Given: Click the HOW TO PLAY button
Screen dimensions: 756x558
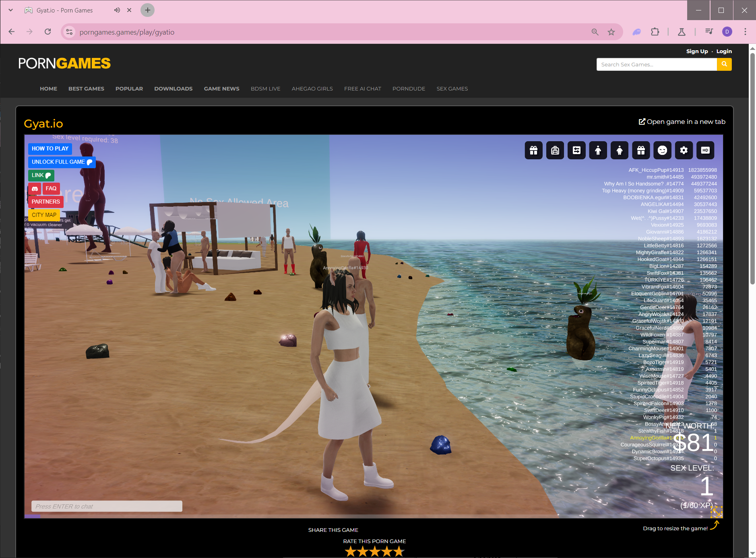Looking at the screenshot, I should 50,149.
